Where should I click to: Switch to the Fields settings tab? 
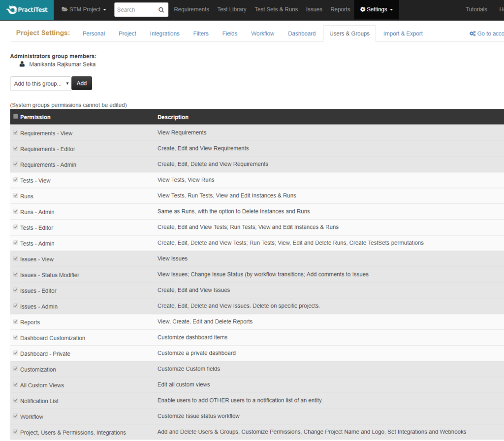pyautogui.click(x=229, y=33)
